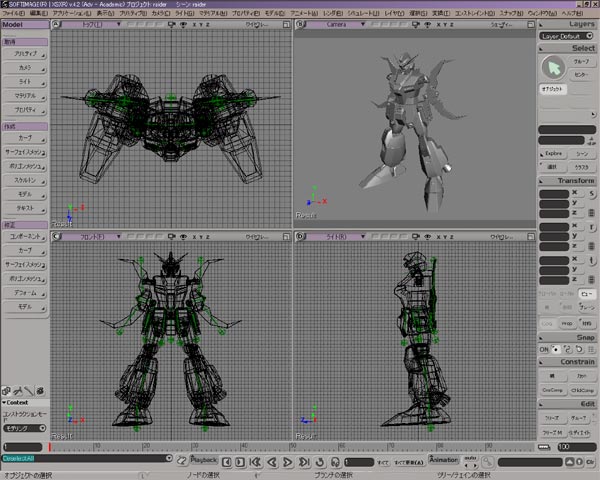Activate the Select arrow tool
Screen dimensions: 600x480
point(553,68)
